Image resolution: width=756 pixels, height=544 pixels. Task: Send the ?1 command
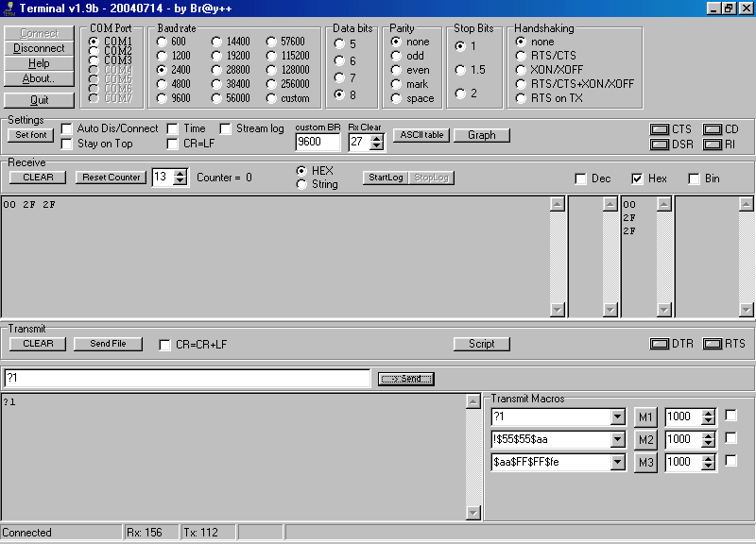[406, 379]
